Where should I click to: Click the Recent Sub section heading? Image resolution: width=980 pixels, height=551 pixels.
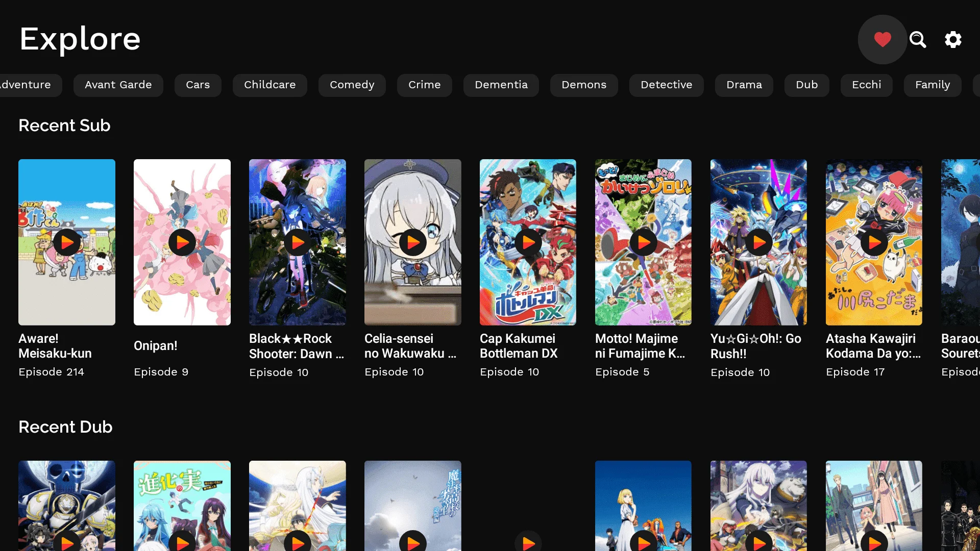64,126
